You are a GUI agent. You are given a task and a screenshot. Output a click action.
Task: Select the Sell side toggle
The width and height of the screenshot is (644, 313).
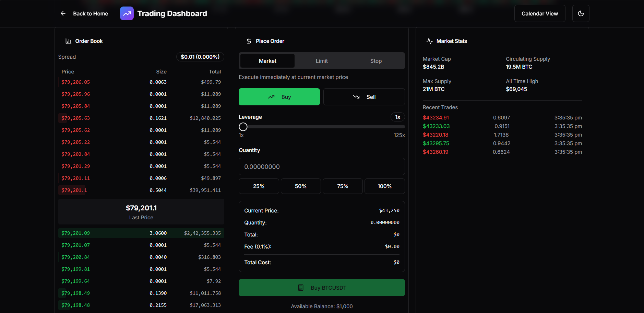click(364, 97)
